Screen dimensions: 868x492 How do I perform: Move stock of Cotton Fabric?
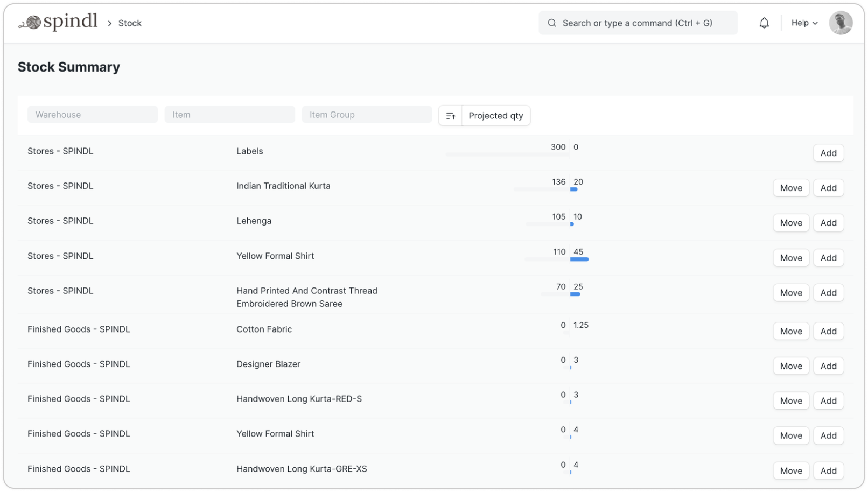click(x=790, y=331)
